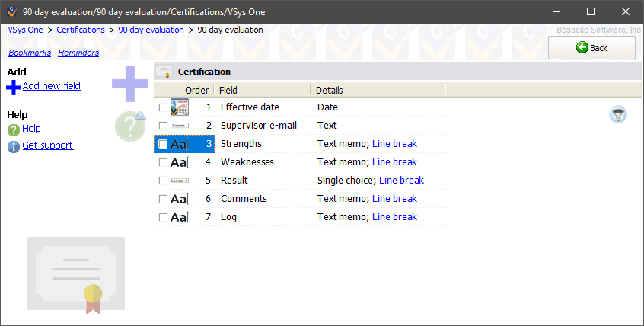Click the blue plus Add new field icon
644x326 pixels.
click(14, 88)
